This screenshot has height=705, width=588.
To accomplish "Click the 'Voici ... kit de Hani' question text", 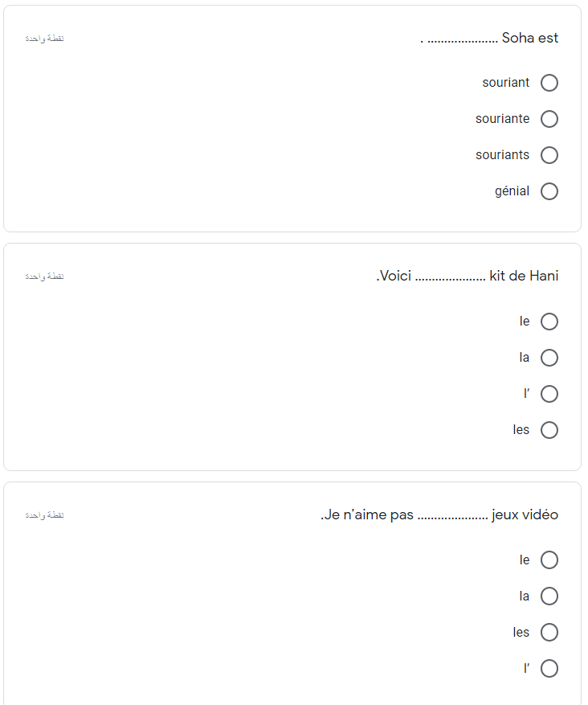I will pyautogui.click(x=468, y=276).
